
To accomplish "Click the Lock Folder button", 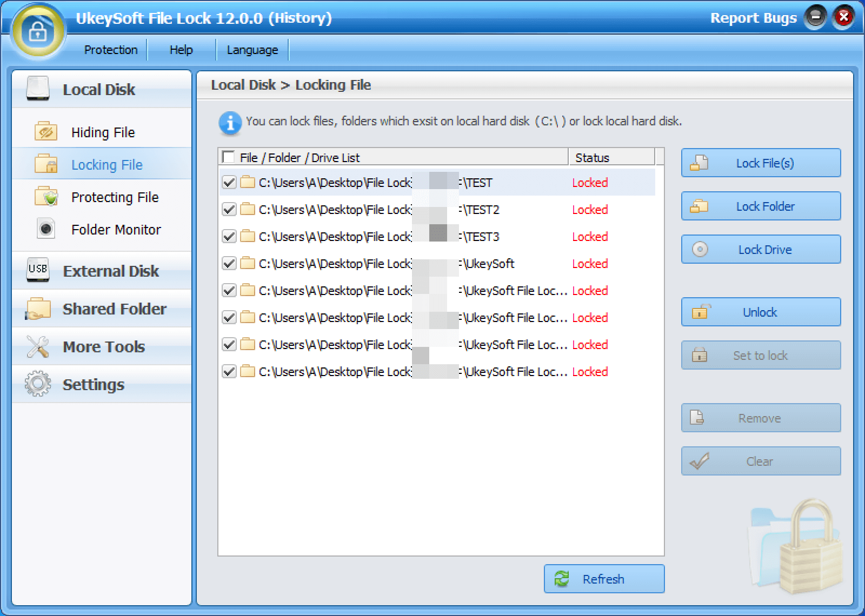I will [x=761, y=206].
